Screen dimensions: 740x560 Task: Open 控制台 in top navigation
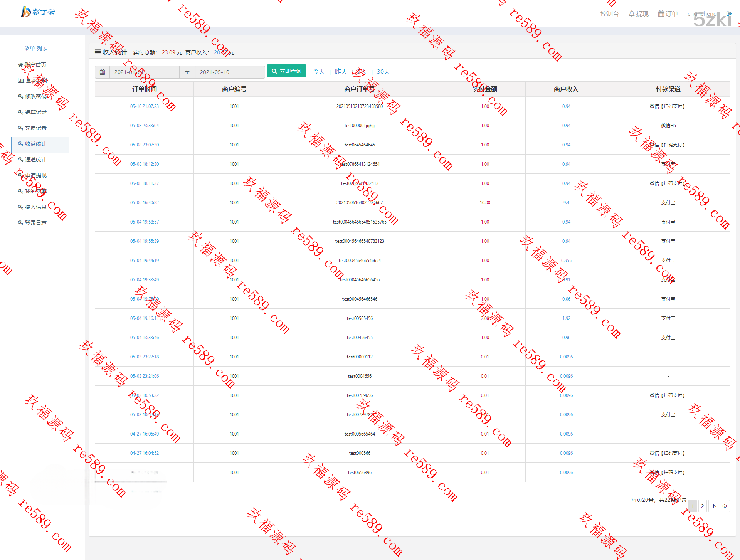click(609, 14)
